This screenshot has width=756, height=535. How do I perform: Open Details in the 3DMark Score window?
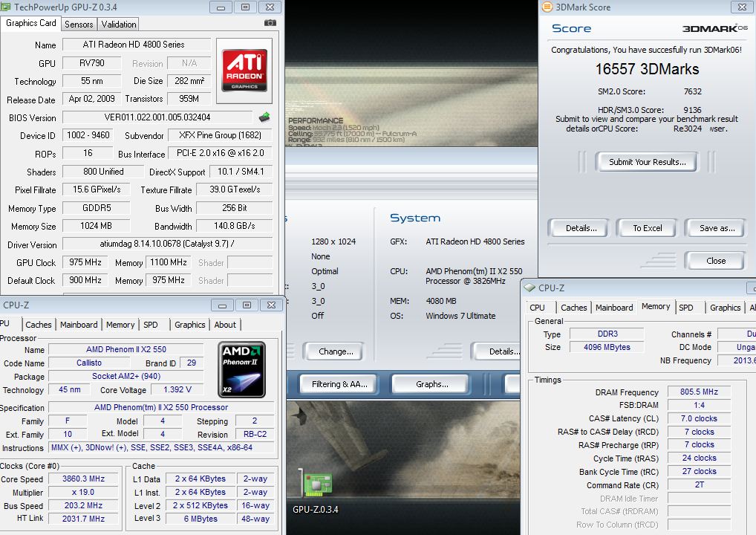tap(581, 228)
